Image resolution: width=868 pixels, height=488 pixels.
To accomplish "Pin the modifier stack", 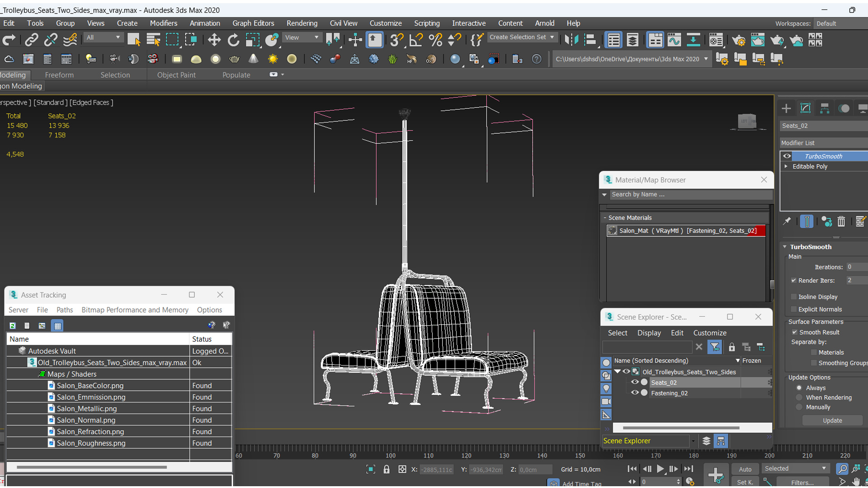I will point(787,221).
